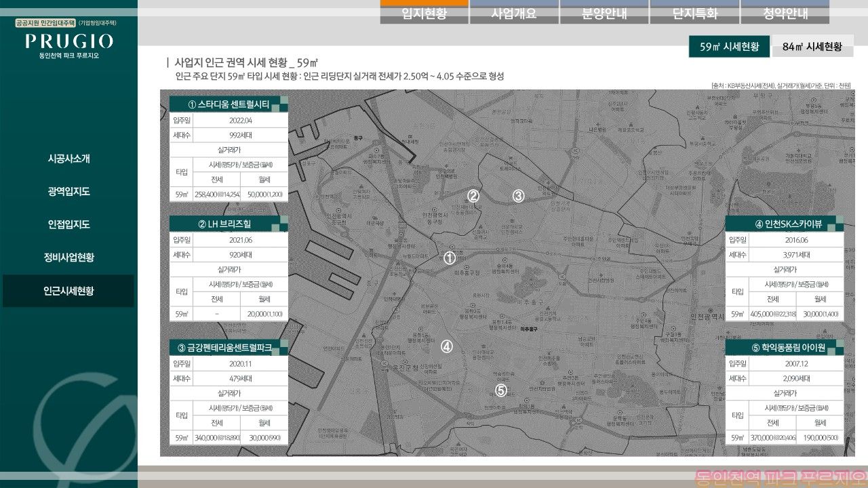Image resolution: width=868 pixels, height=488 pixels.
Task: Click move-in date 2021.06 cell
Action: click(x=240, y=240)
